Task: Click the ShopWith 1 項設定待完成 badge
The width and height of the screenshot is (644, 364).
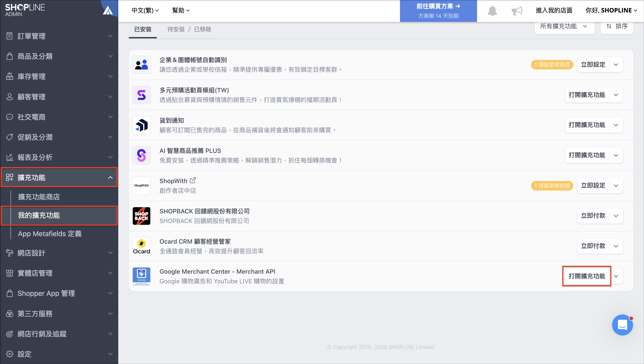Action: (x=552, y=186)
